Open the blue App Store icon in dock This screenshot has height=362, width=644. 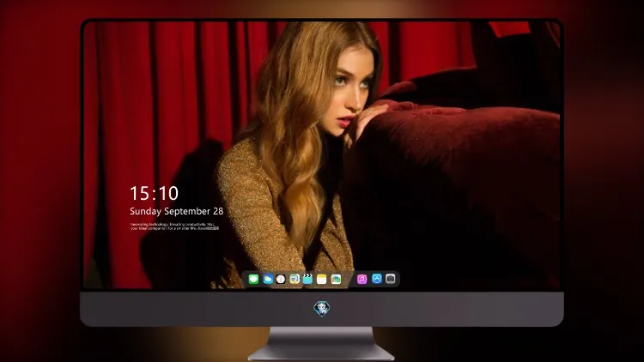pos(377,279)
